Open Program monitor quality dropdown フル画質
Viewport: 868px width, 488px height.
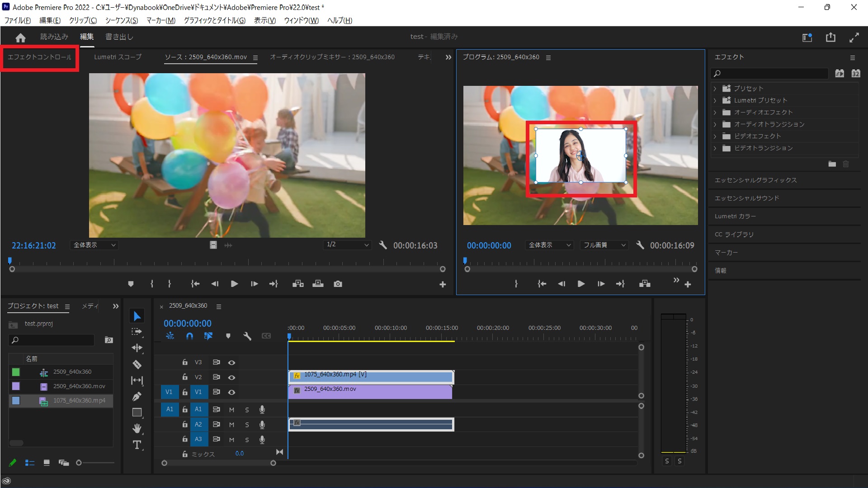(604, 245)
